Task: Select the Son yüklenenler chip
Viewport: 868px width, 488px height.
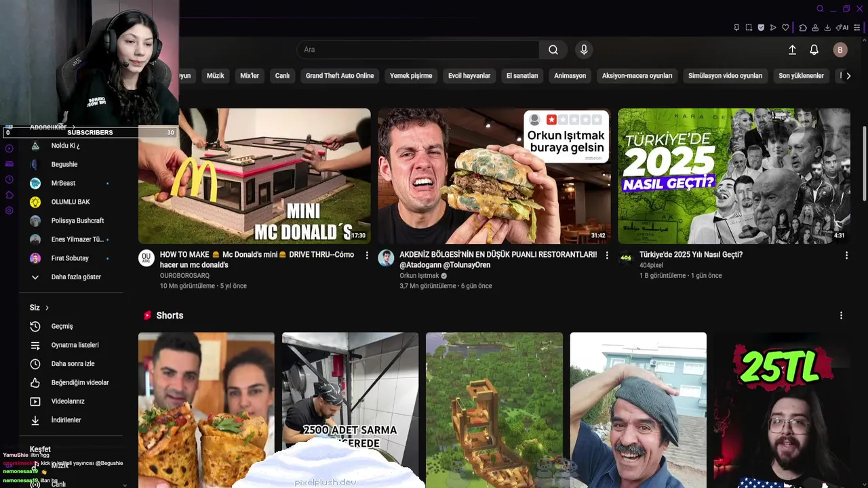Action: (801, 76)
